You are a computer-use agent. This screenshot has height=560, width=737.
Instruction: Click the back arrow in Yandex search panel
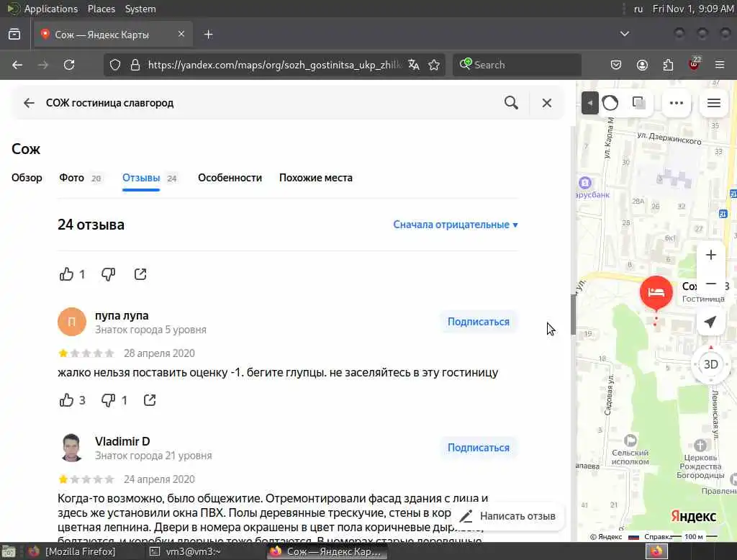(x=29, y=103)
